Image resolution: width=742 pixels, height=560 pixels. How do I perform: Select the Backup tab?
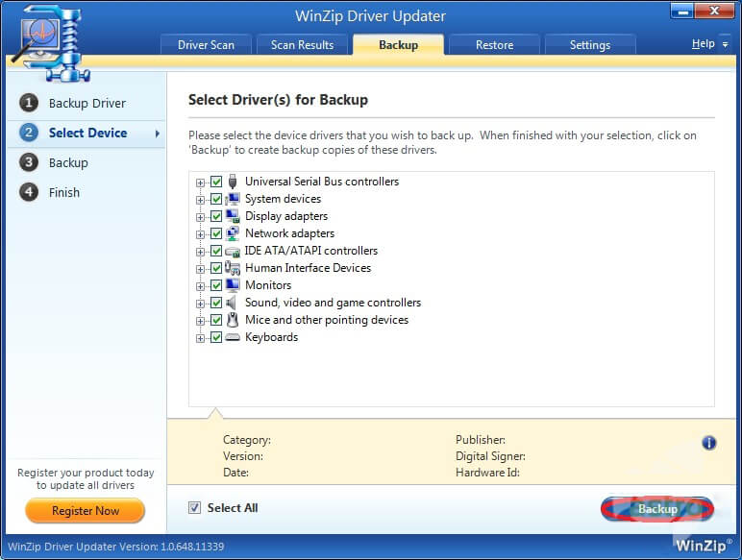pyautogui.click(x=399, y=45)
